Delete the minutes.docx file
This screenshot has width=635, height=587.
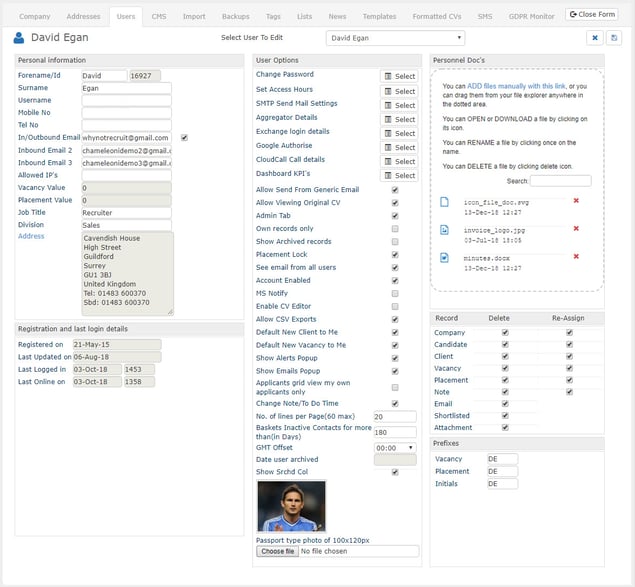click(x=575, y=257)
